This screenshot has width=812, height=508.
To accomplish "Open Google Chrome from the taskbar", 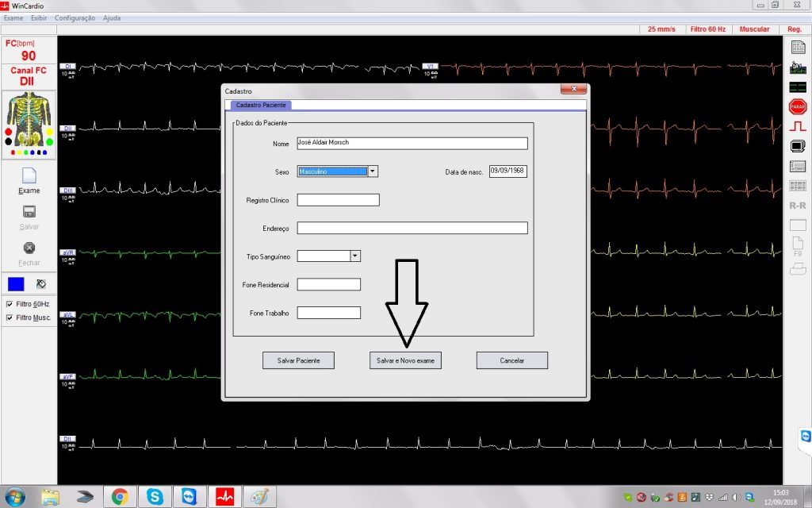I will tap(120, 497).
